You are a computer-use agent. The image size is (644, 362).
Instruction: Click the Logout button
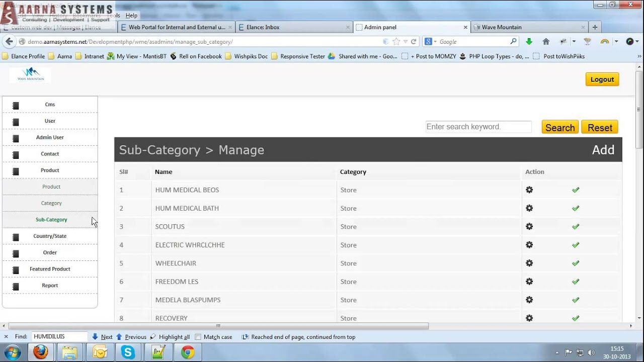(602, 79)
